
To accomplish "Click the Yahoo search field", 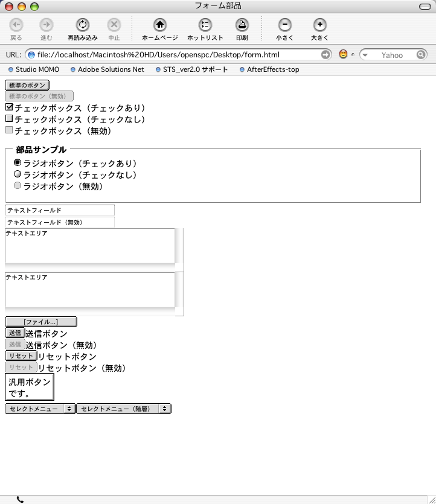I will click(x=392, y=55).
